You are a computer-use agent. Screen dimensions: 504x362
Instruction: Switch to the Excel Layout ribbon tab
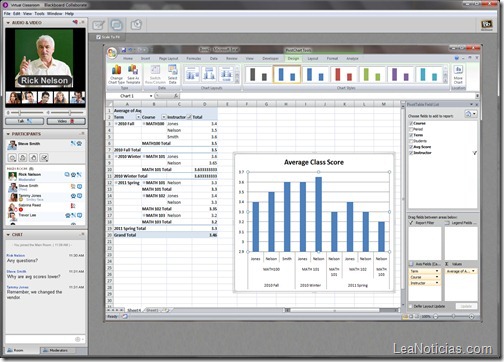click(313, 58)
